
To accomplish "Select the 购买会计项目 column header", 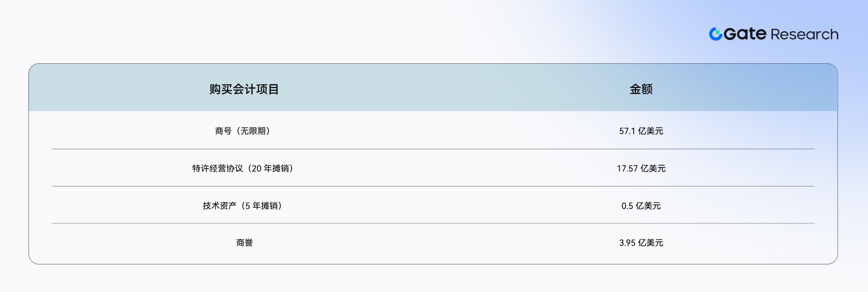I will (244, 89).
